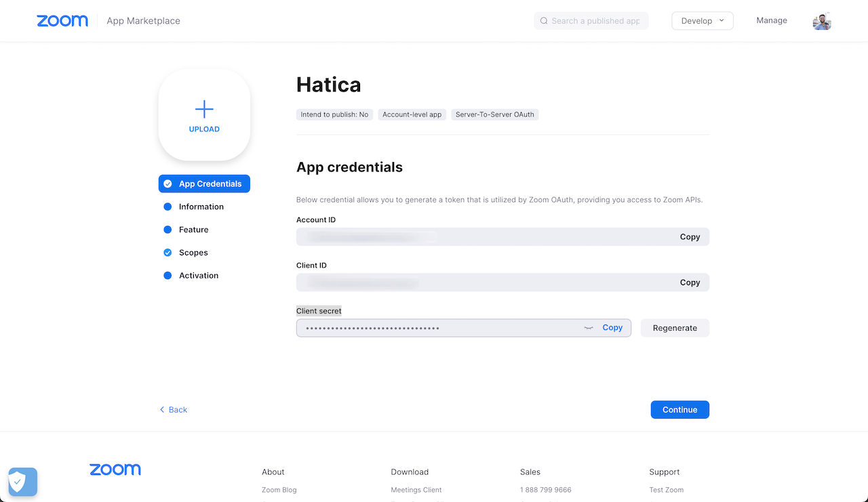Screen dimensions: 868x502
Task: Go to Scopes step
Action: (193, 253)
